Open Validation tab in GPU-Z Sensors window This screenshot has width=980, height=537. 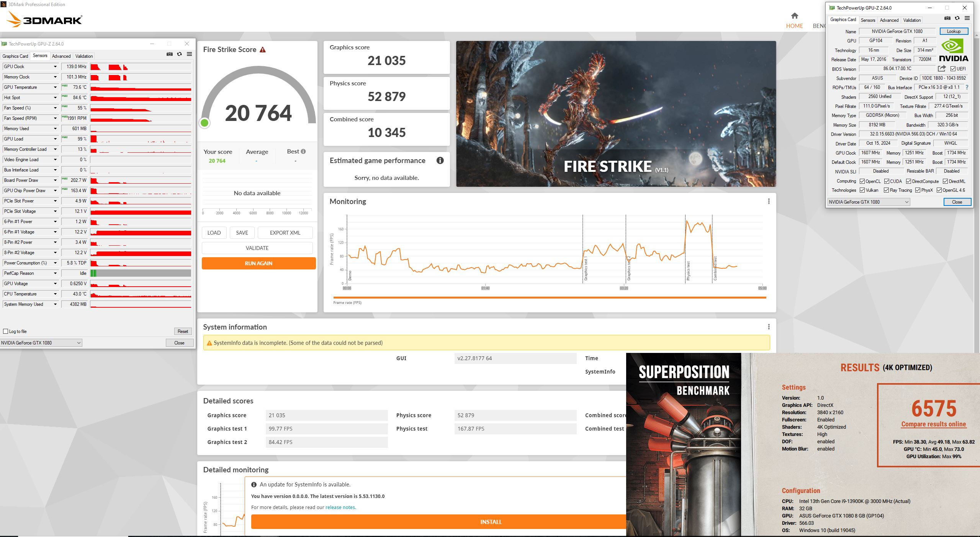click(x=84, y=56)
